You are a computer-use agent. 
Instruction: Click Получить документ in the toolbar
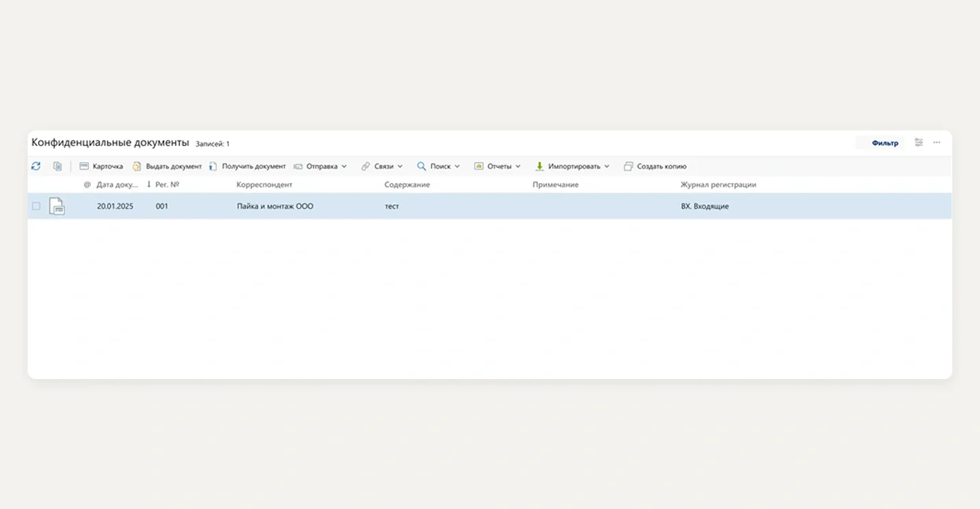pos(247,166)
